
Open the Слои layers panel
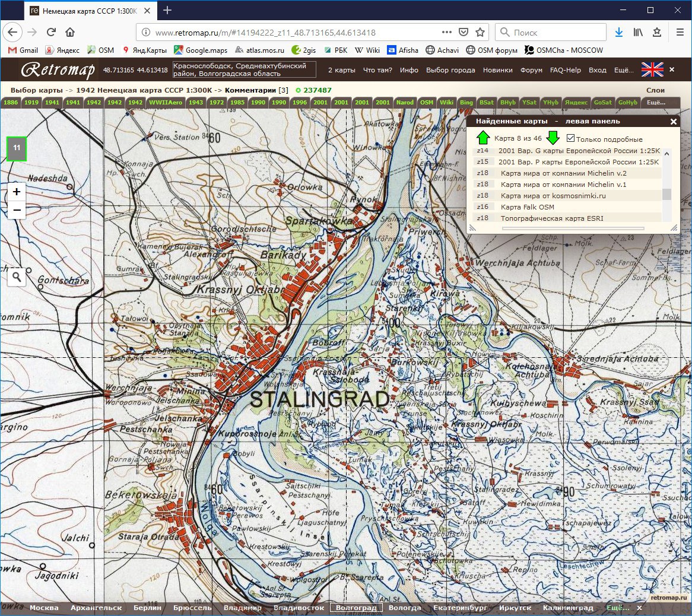(x=655, y=90)
